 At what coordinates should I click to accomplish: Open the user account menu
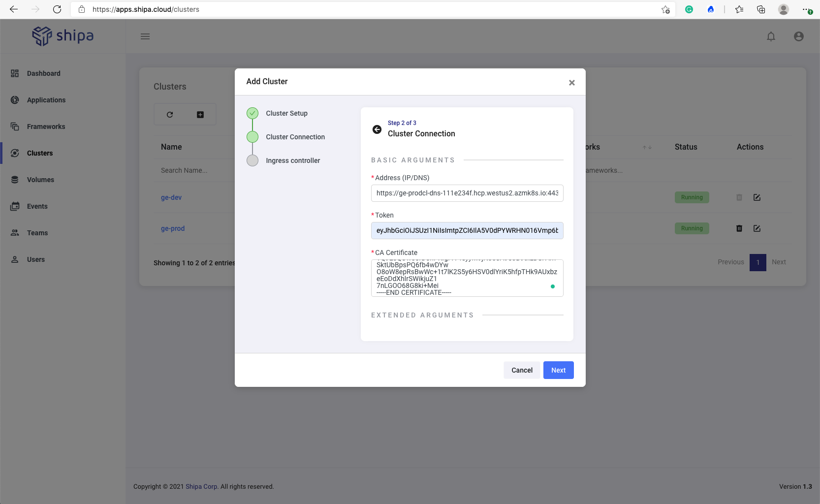(x=798, y=36)
